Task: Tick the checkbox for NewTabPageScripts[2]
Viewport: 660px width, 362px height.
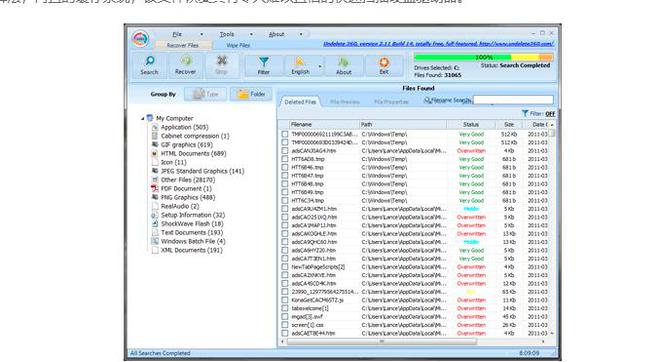Action: click(285, 267)
